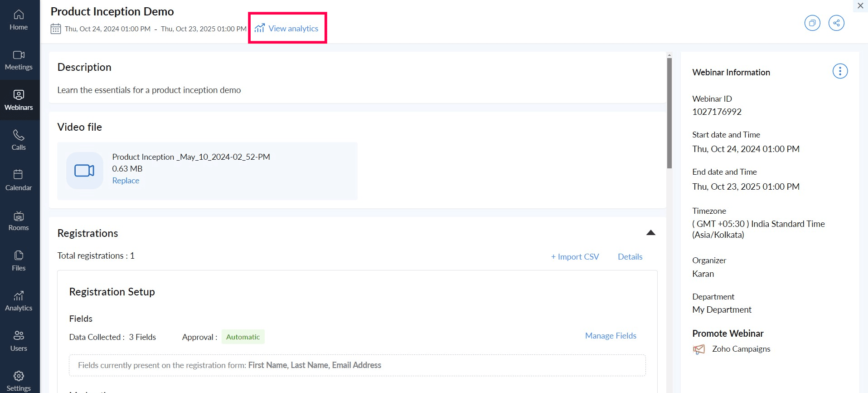868x393 pixels.
Task: Open Webinar Information three-dot menu
Action: point(840,71)
